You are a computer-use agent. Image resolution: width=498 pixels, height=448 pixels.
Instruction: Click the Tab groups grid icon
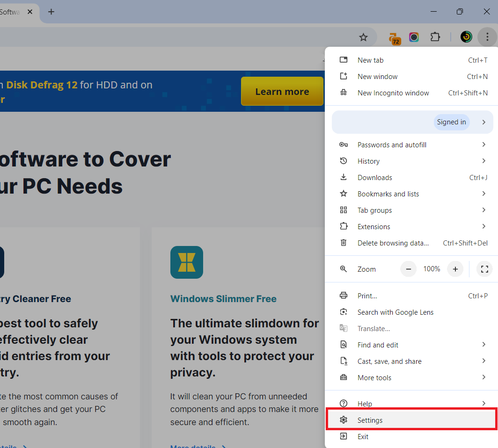coord(344,210)
